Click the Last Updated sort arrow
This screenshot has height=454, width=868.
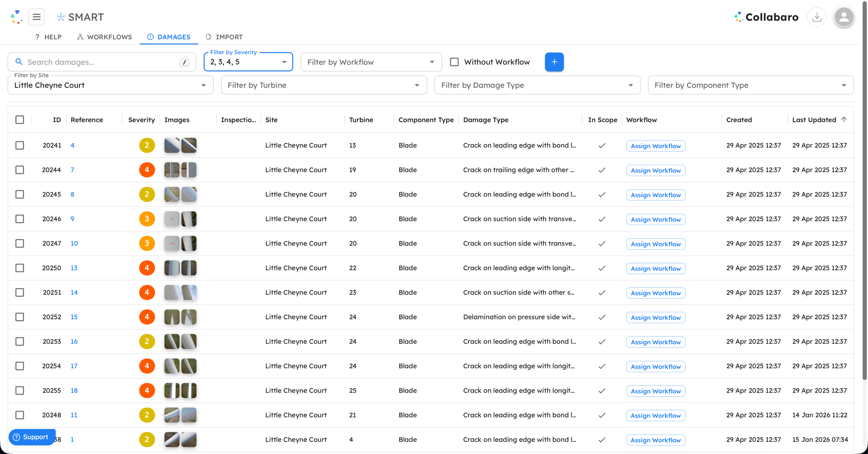coord(844,120)
